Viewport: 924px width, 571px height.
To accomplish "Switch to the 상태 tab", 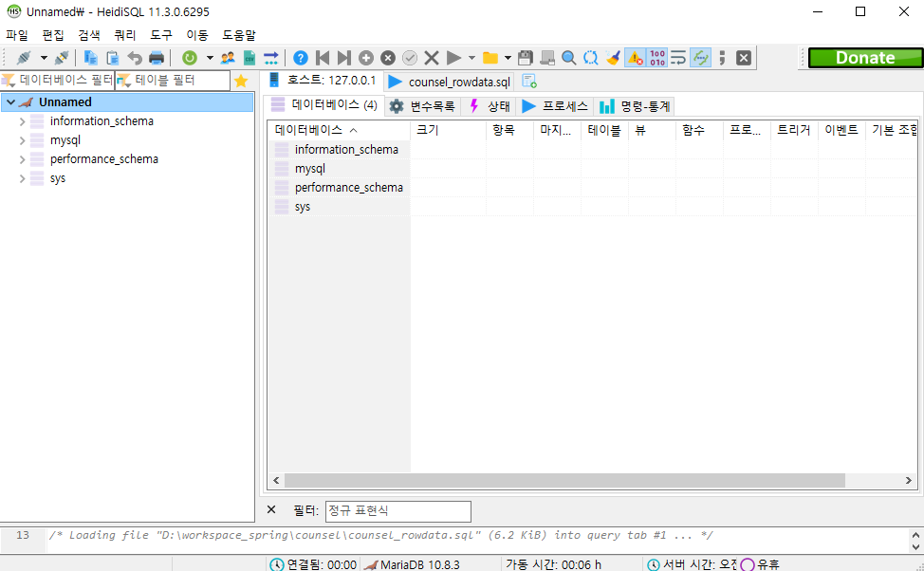I will coord(489,106).
